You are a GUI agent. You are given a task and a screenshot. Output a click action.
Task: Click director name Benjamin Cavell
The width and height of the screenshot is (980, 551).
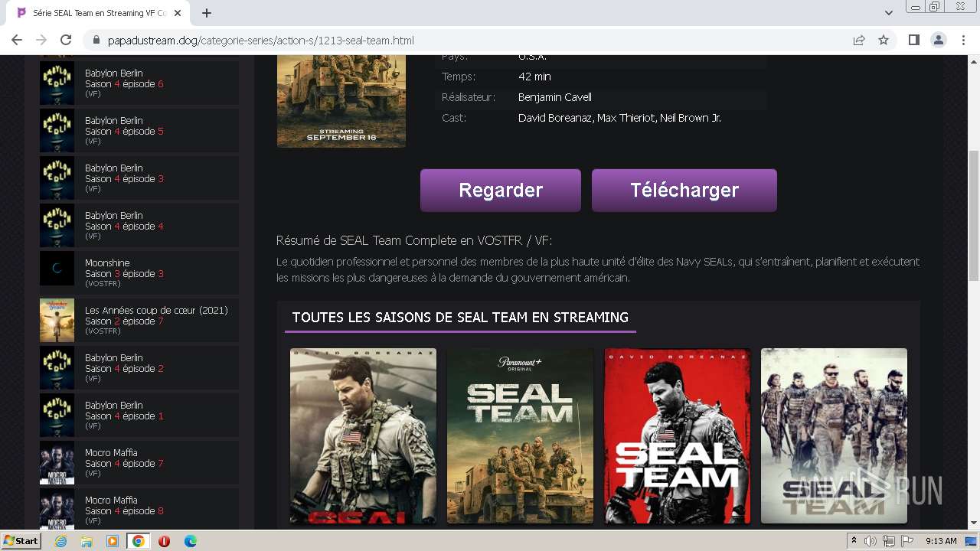554,97
